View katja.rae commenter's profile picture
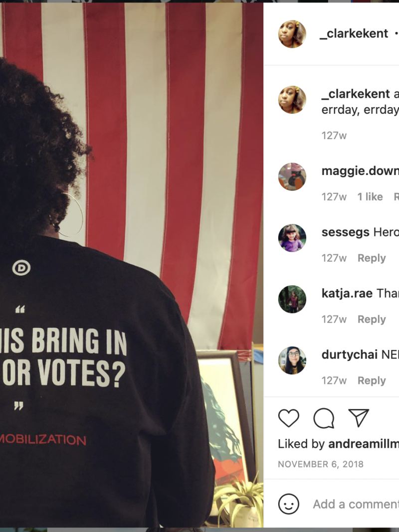Image resolution: width=399 pixels, height=532 pixels. 292,299
